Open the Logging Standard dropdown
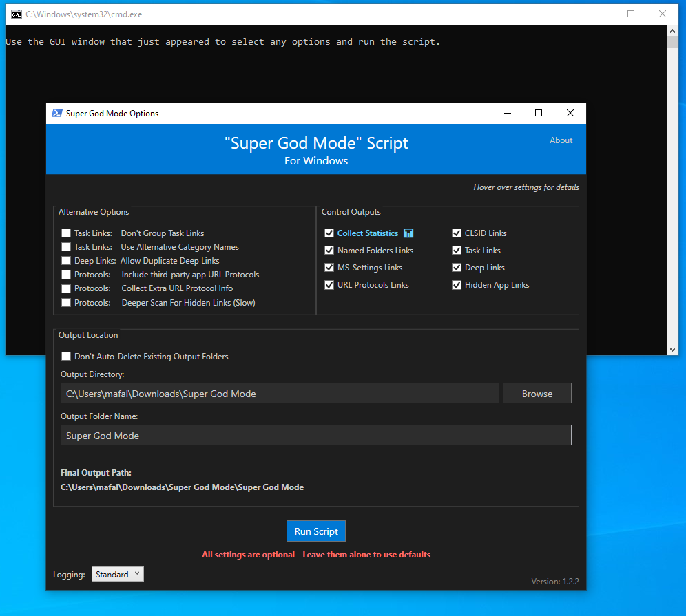This screenshot has width=686, height=616. click(x=117, y=574)
